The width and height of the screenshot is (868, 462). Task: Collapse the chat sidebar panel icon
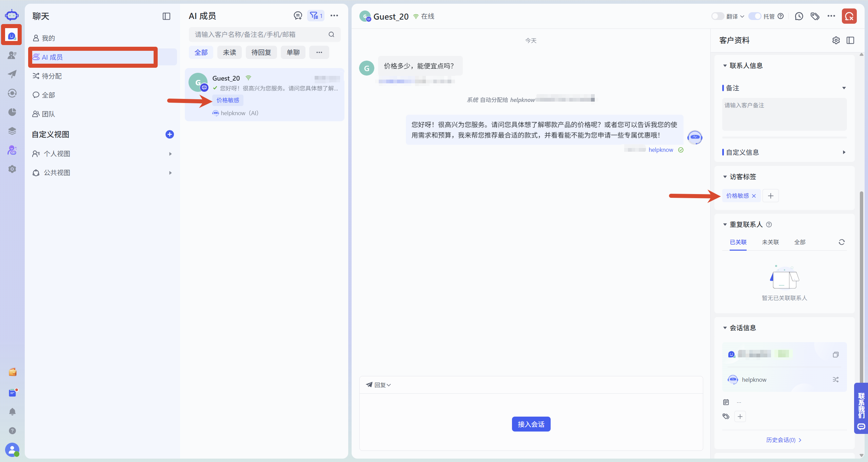click(x=166, y=16)
